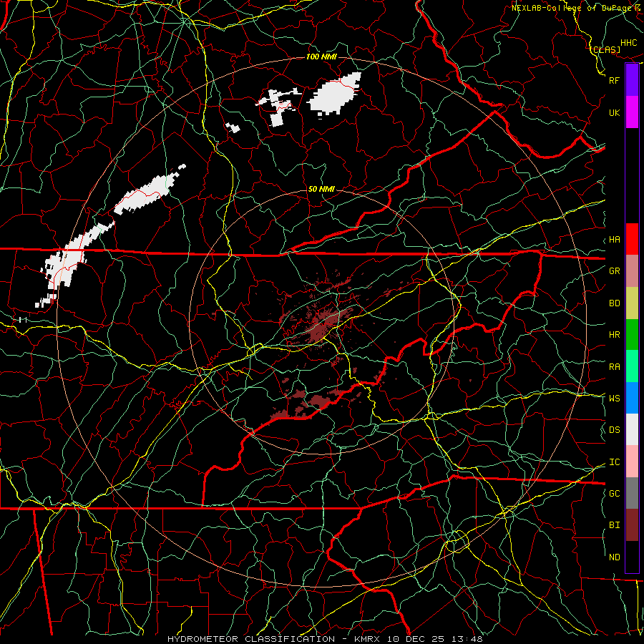
Task: Select the BD legend label
Action: point(614,303)
